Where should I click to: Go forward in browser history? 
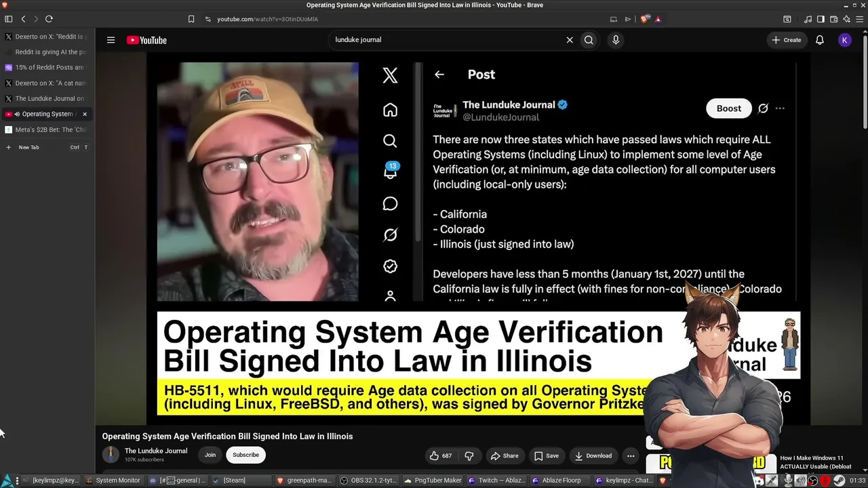point(36,19)
